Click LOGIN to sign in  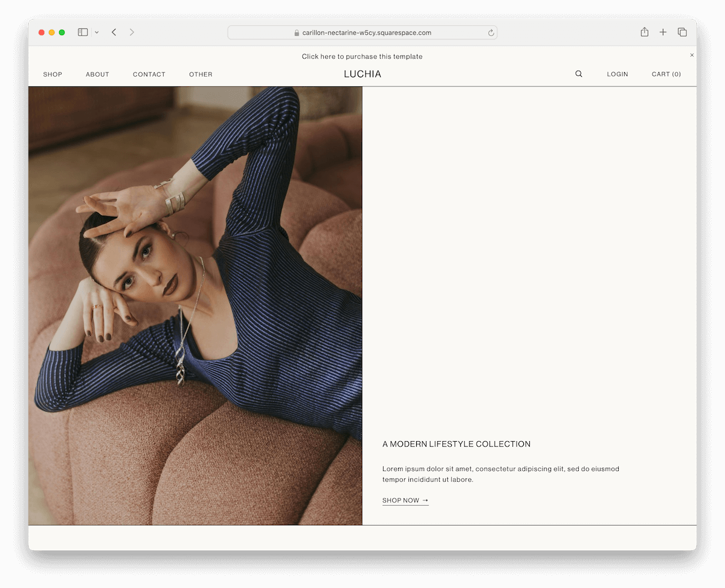tap(617, 74)
